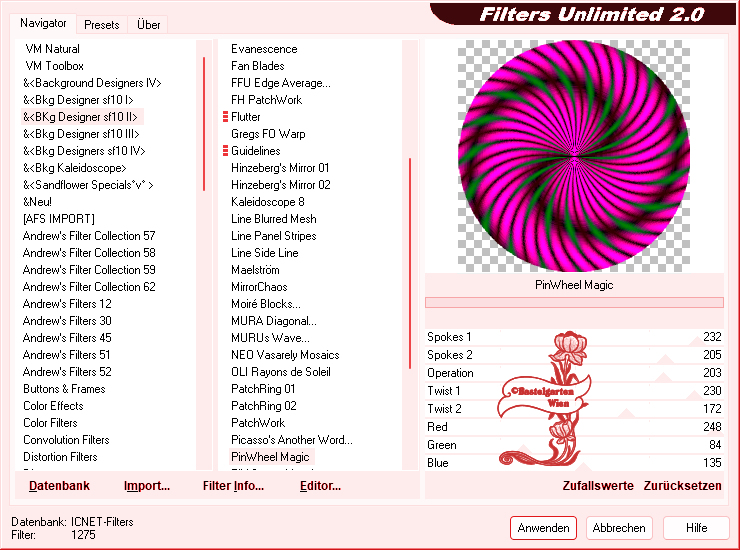Image resolution: width=740 pixels, height=550 pixels.
Task: Adjust the Red slider
Action: click(x=574, y=427)
